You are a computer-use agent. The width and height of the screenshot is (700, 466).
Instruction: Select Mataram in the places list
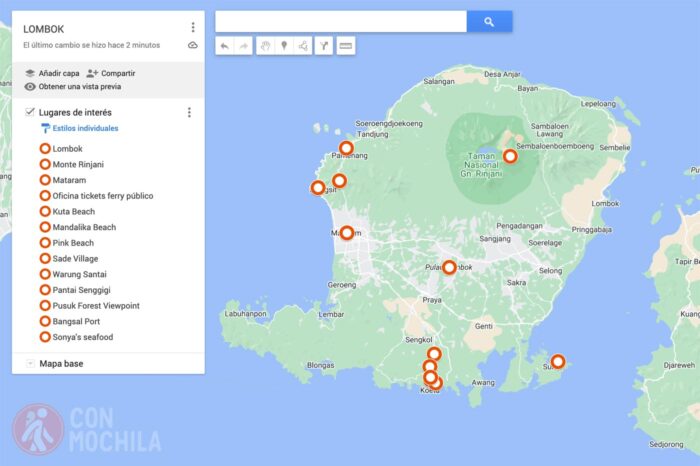(x=63, y=180)
